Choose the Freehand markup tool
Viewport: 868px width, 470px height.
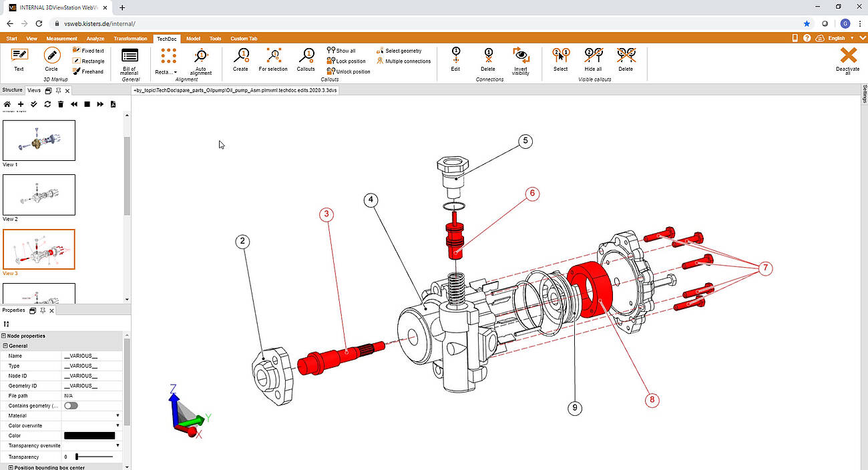pos(89,71)
